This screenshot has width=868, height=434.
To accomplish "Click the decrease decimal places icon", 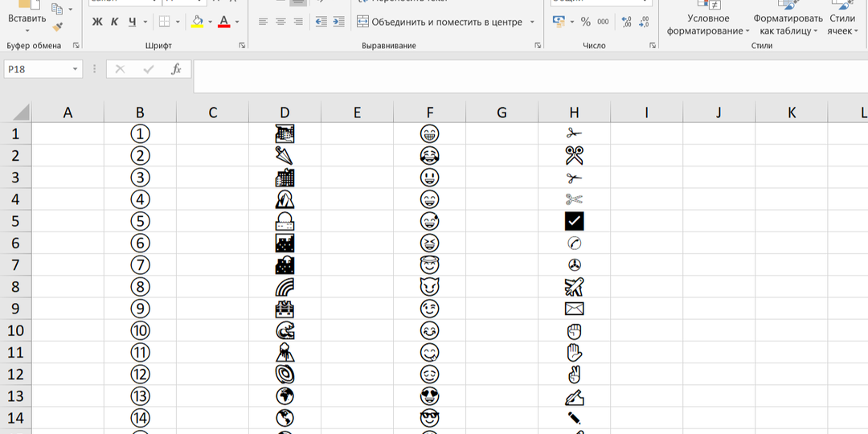I will pyautogui.click(x=645, y=23).
